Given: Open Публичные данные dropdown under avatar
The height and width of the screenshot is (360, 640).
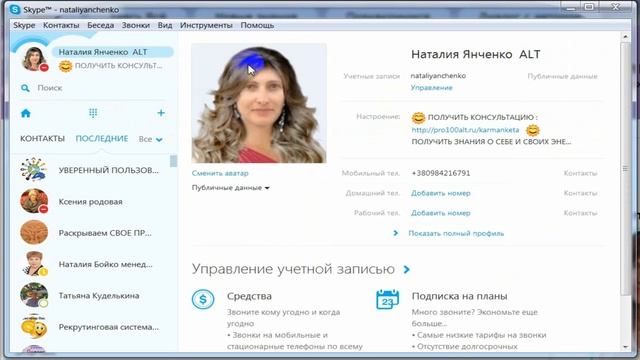Looking at the screenshot, I should click(x=231, y=188).
